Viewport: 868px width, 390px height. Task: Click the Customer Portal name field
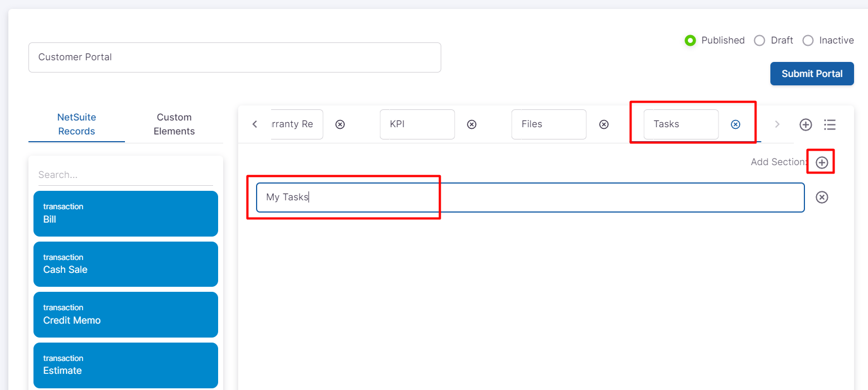tap(234, 57)
